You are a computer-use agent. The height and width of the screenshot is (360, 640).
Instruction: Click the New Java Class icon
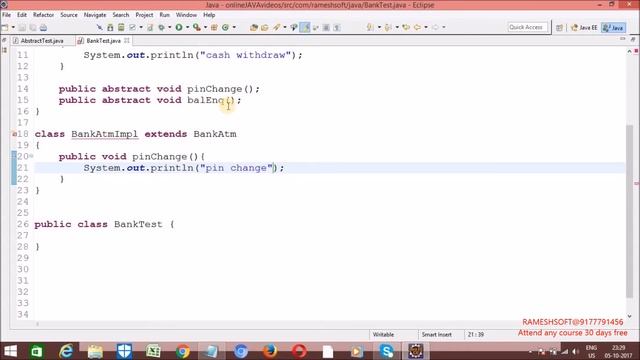(225, 27)
